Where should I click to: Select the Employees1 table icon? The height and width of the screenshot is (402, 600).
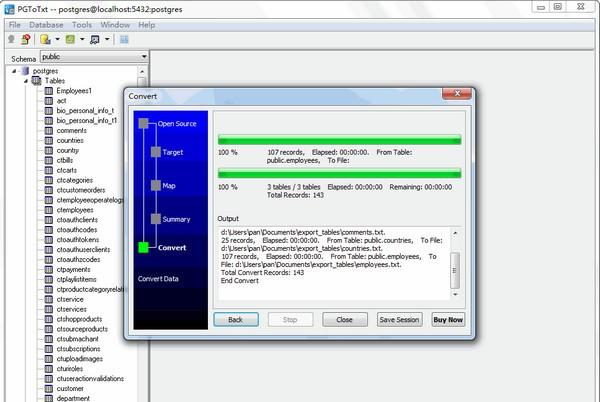point(48,91)
